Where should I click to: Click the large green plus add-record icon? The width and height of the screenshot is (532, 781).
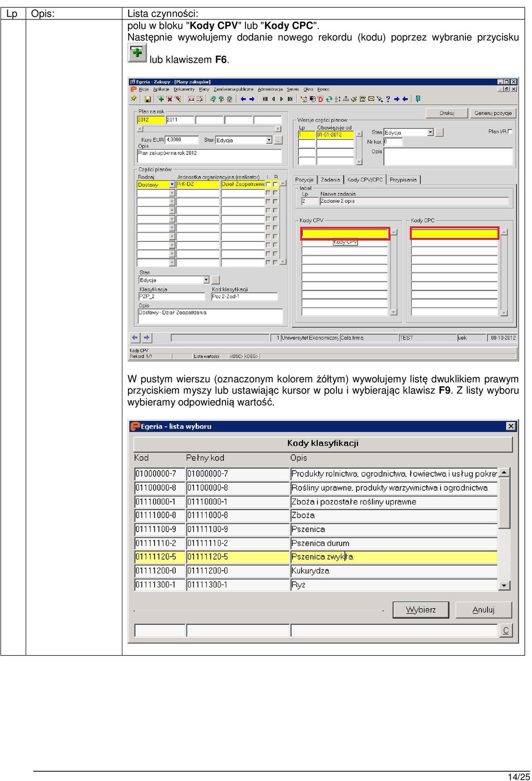coord(137,53)
